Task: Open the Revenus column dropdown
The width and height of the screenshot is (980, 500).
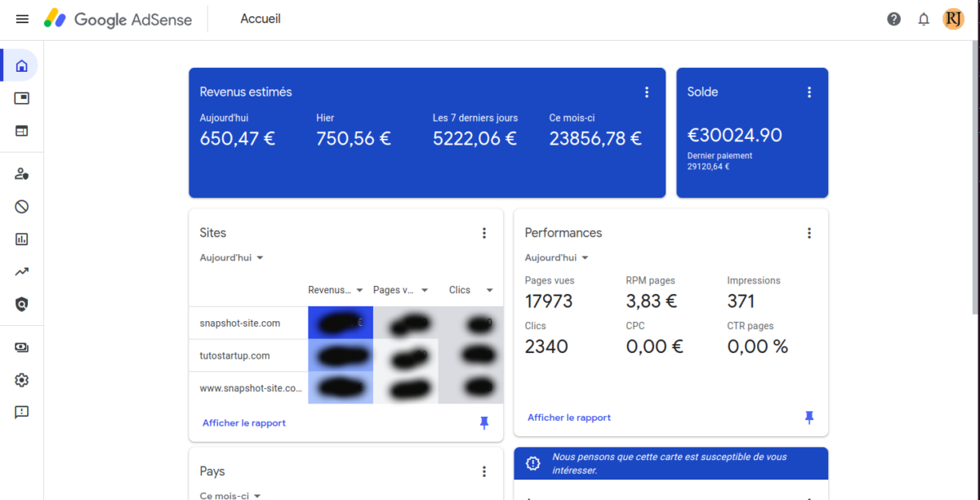Action: 336,290
